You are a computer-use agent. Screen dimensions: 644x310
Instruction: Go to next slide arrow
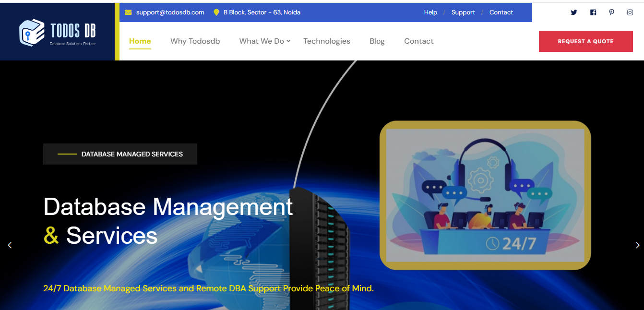point(637,245)
